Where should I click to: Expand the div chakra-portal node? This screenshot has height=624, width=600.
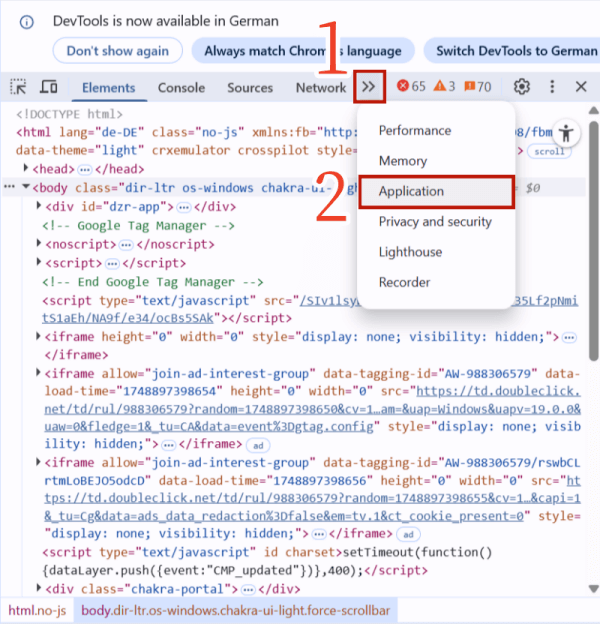[x=39, y=588]
